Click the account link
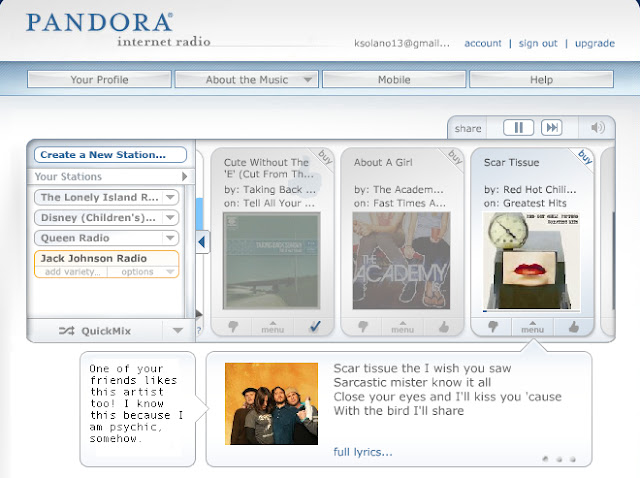The height and width of the screenshot is (478, 640). coord(483,43)
